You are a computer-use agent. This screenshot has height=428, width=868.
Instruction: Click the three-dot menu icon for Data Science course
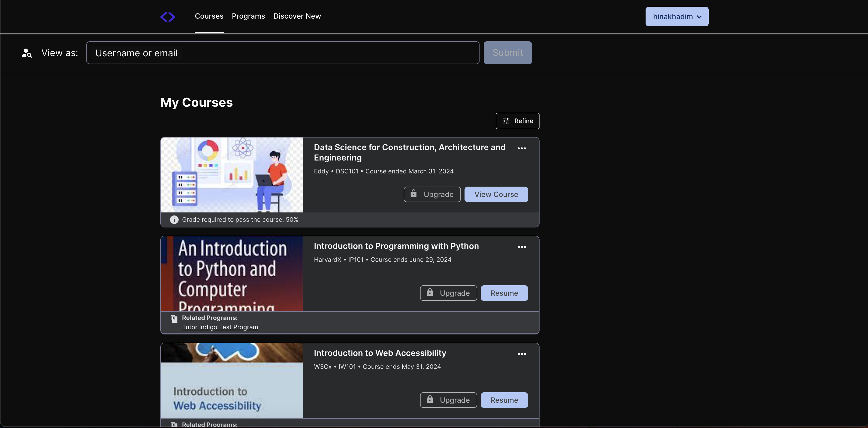(x=521, y=148)
